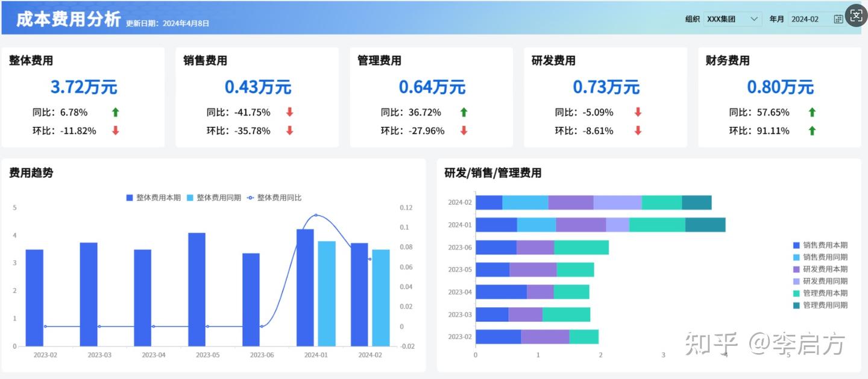Click the 0.43万元 value on 销售费用 card
Screen dimensions: 868x379
coord(257,87)
